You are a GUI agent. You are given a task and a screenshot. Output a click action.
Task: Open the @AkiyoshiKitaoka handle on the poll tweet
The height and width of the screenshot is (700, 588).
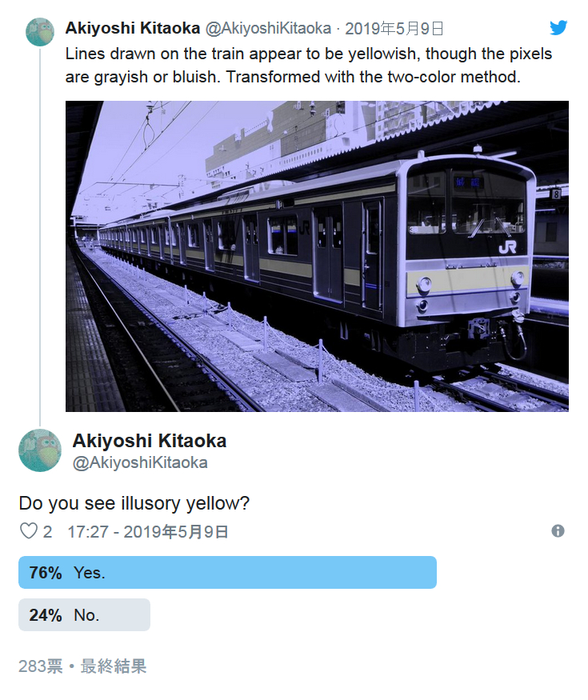tap(140, 462)
